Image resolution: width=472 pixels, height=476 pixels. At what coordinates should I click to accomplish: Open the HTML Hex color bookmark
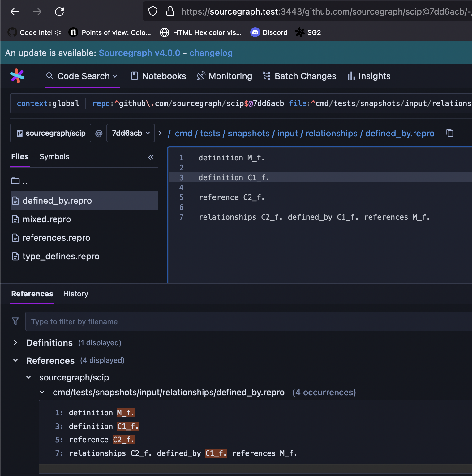(200, 32)
